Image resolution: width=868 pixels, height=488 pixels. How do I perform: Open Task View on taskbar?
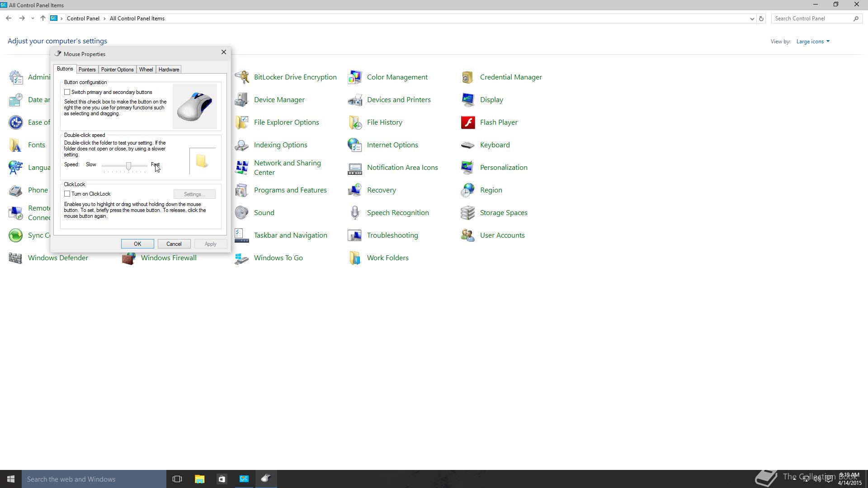point(177,479)
